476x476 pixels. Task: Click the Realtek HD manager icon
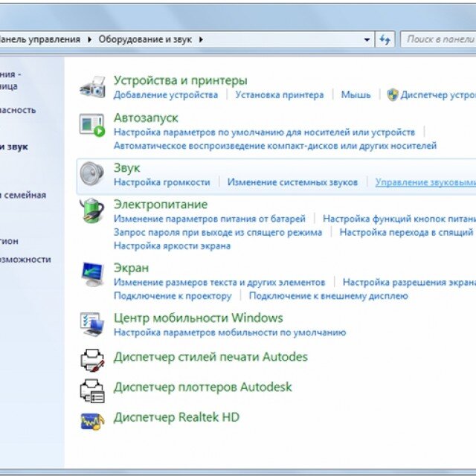[x=92, y=421]
